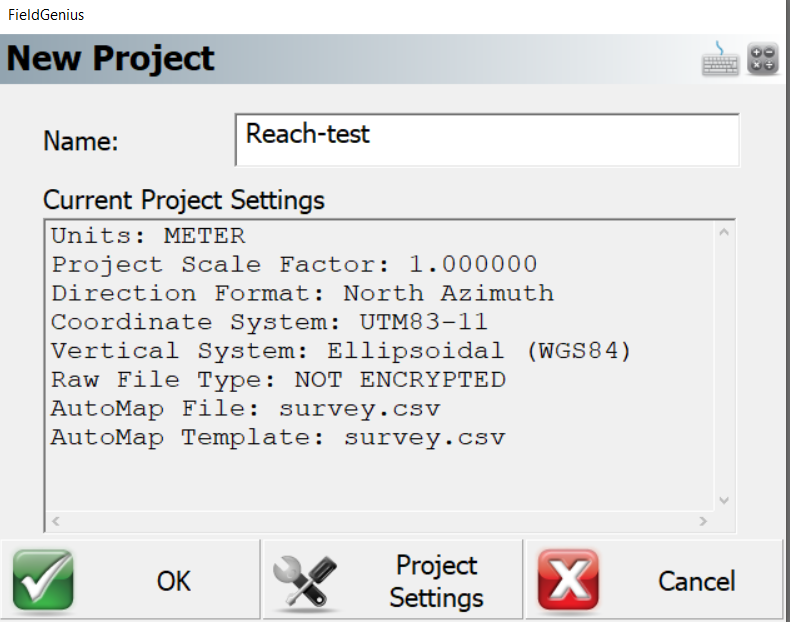Click the Name field containing Reach-test
Viewport: 790px width, 622px height.
click(x=487, y=140)
